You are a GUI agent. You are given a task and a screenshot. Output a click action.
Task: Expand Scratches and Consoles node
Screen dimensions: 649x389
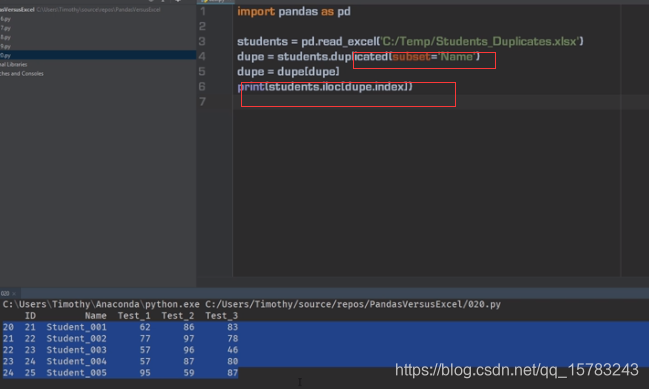coord(22,74)
